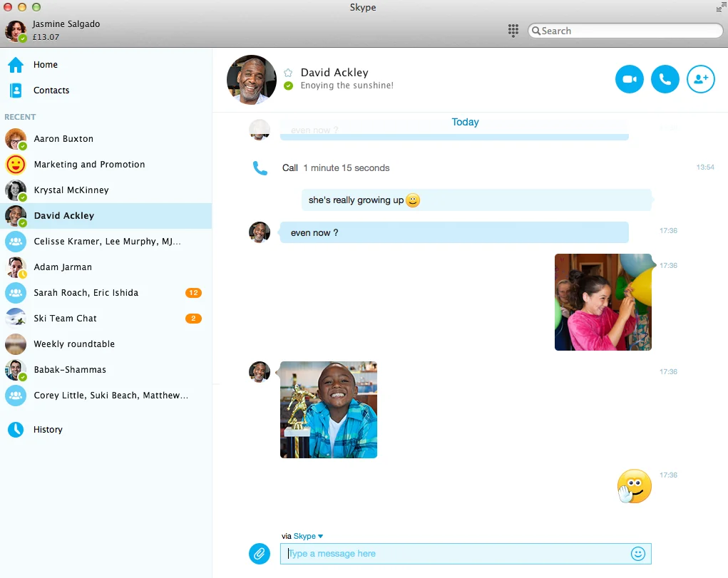728x578 pixels.
Task: Select Aaron Buxton in recent list
Action: click(x=63, y=139)
